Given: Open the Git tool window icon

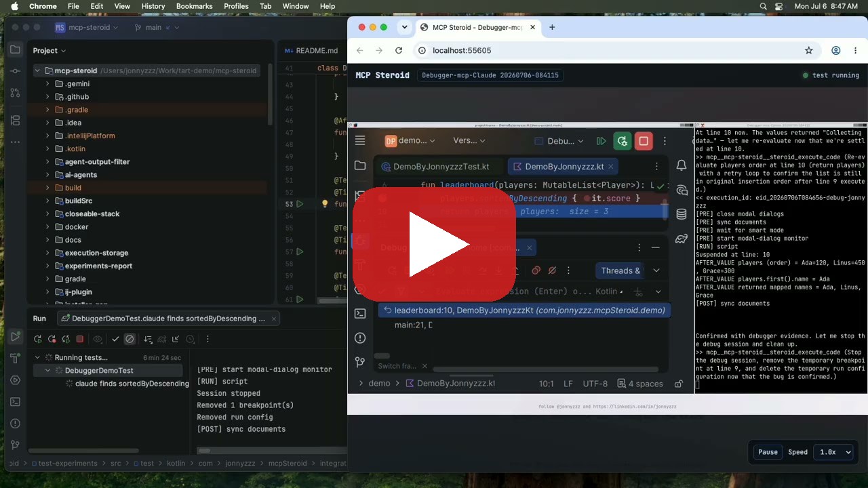Looking at the screenshot, I should (x=15, y=445).
